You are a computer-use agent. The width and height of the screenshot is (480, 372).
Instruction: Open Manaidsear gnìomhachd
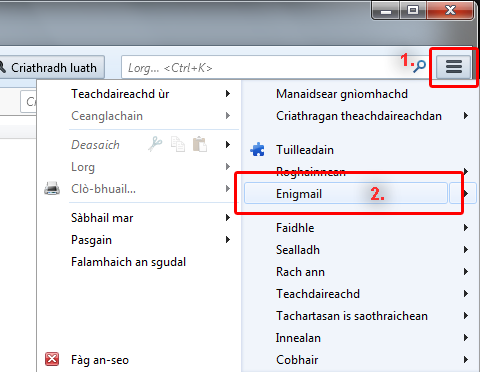tap(342, 94)
